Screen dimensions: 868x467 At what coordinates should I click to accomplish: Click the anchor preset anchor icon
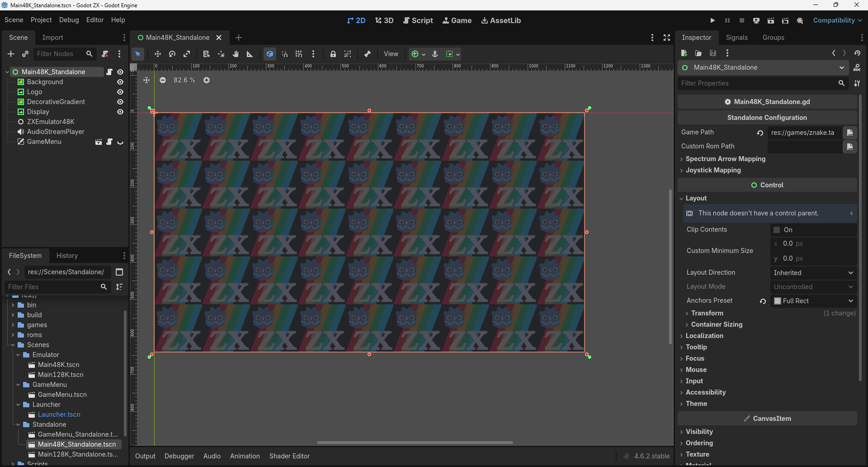tap(435, 54)
